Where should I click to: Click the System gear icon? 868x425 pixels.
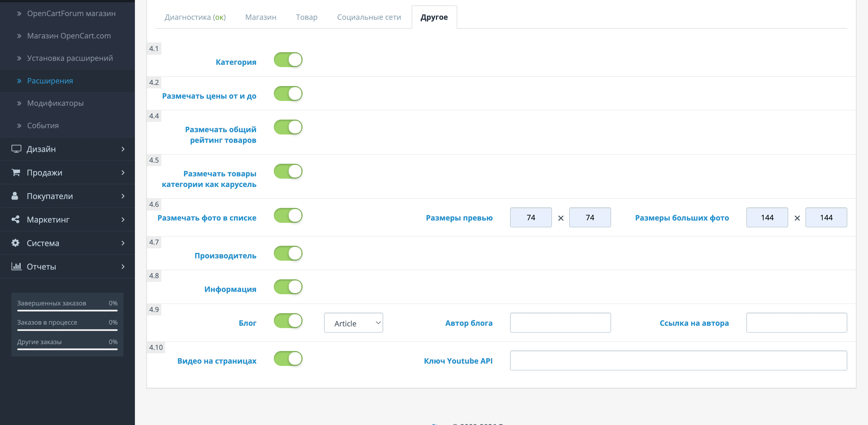(15, 243)
